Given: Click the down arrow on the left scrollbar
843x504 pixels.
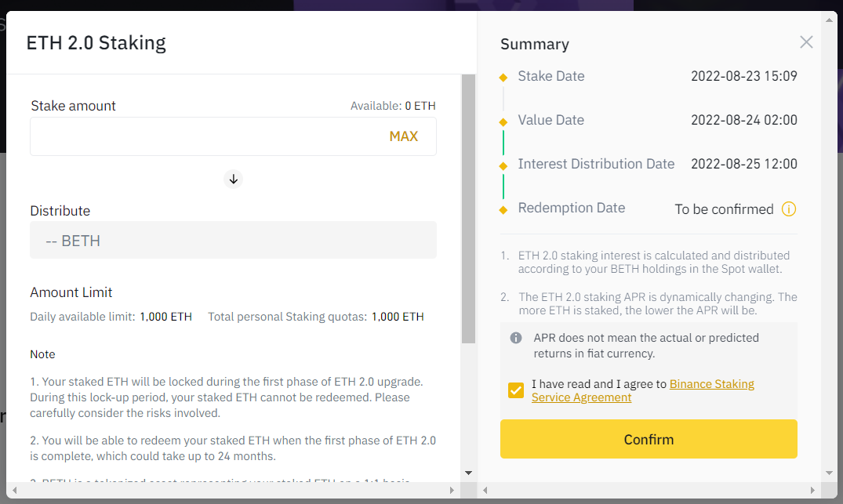Looking at the screenshot, I should coord(468,473).
